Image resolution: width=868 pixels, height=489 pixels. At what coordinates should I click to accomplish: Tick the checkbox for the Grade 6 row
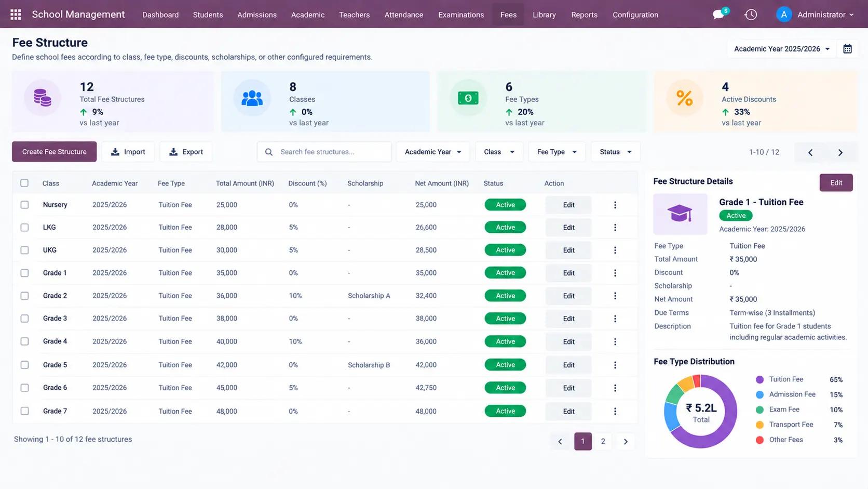tap(24, 388)
